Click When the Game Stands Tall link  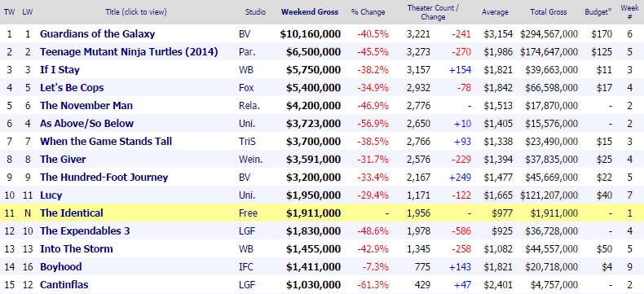click(x=106, y=142)
